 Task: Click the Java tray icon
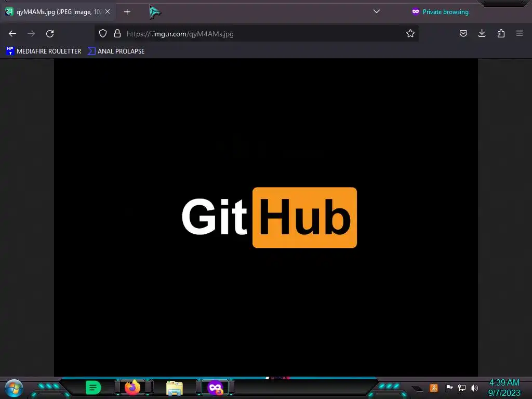[434, 388]
